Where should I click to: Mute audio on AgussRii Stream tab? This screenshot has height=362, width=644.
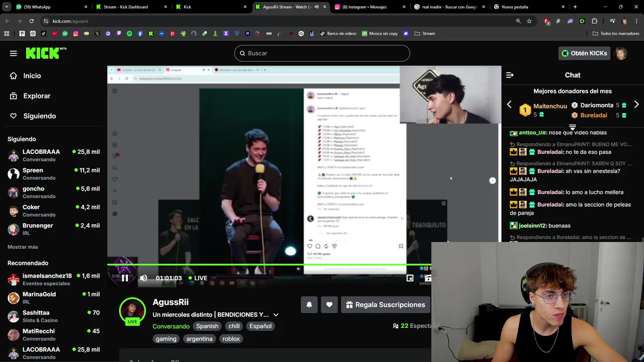coord(316,7)
